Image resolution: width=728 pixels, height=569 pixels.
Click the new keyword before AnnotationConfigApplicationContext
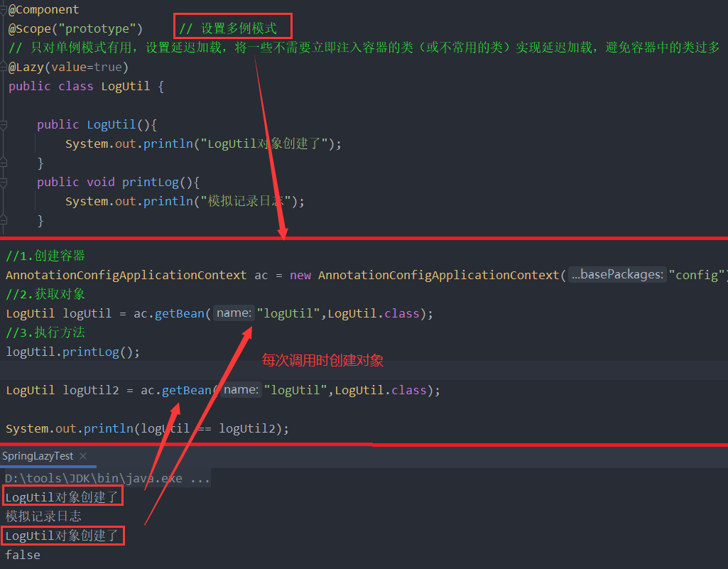click(x=300, y=275)
